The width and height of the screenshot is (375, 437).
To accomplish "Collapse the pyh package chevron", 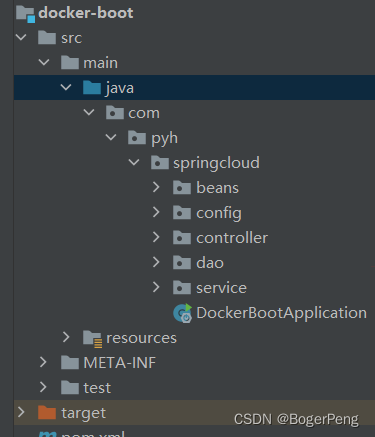I will (x=111, y=137).
